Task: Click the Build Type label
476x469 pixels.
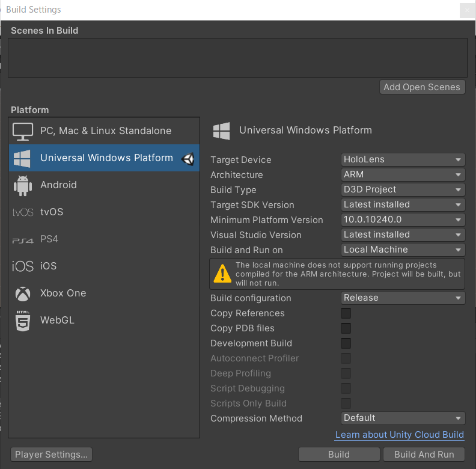Action: point(233,190)
